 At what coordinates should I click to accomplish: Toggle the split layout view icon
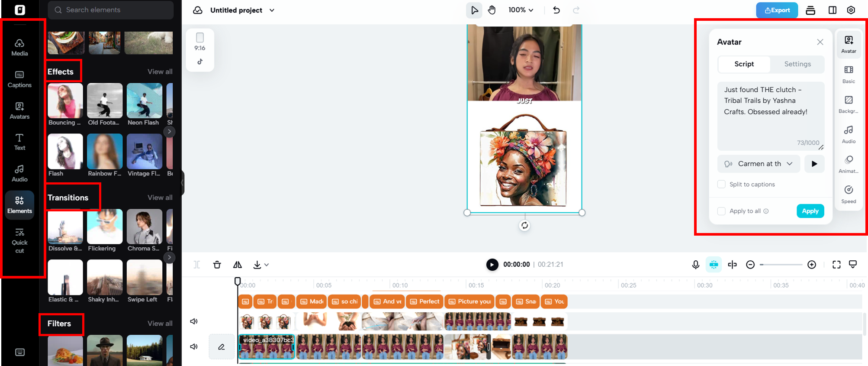point(832,10)
